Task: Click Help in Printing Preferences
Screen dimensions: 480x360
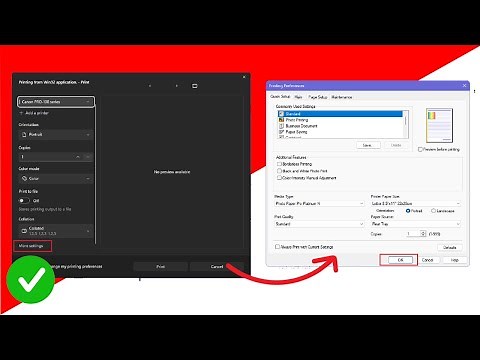Action: [455, 260]
